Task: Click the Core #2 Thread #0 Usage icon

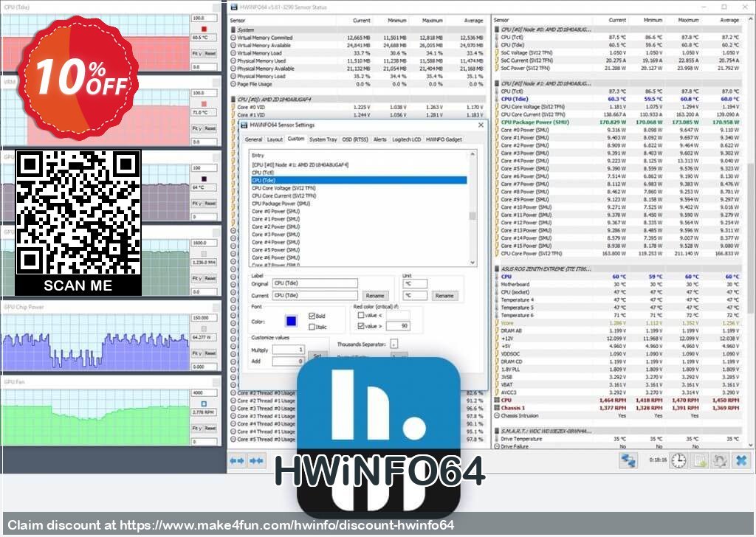Action: click(x=233, y=393)
